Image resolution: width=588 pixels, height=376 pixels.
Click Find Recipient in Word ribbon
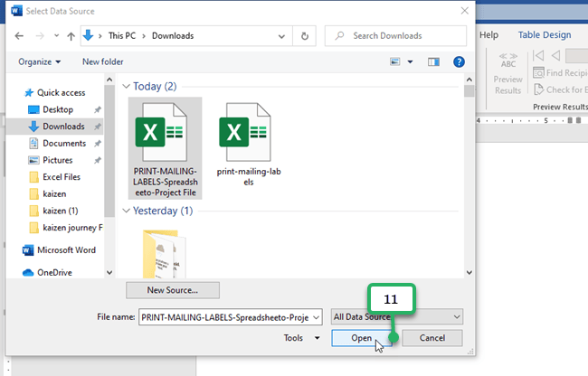(x=560, y=72)
